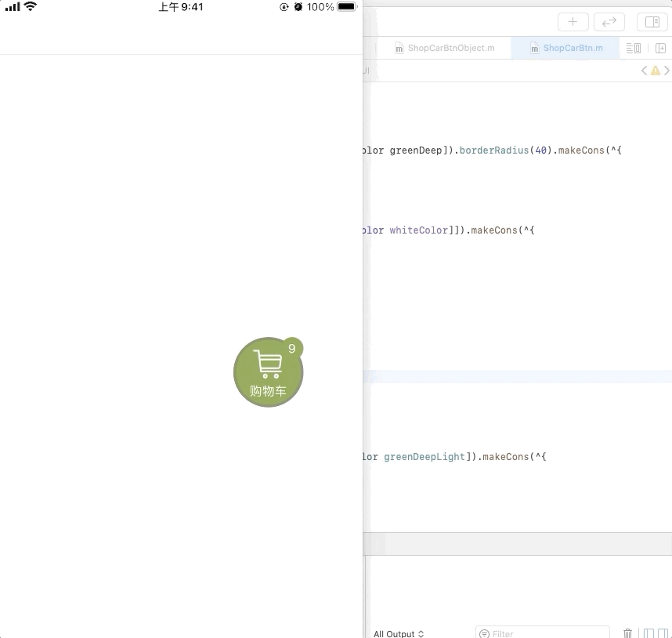
Task: Toggle the console pane button at far right
Action: [663, 633]
